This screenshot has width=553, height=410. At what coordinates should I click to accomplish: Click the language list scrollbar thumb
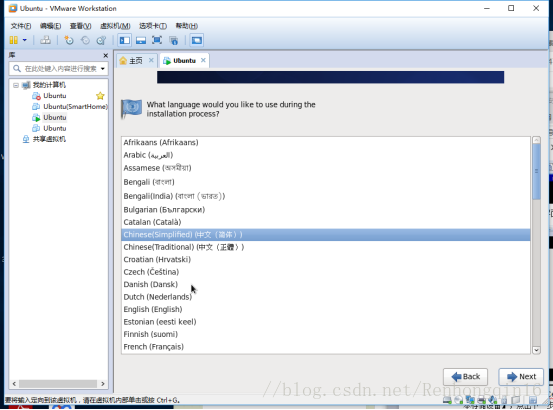tap(536, 172)
